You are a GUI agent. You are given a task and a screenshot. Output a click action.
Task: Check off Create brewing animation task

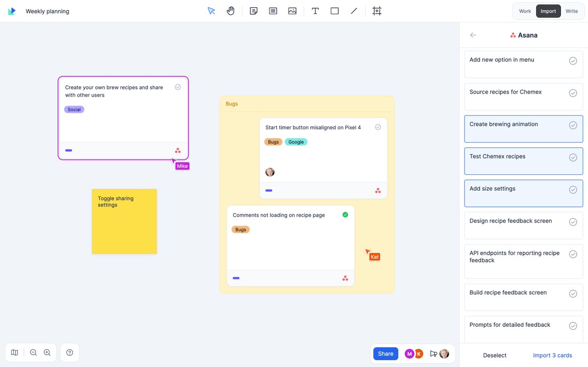573,125
